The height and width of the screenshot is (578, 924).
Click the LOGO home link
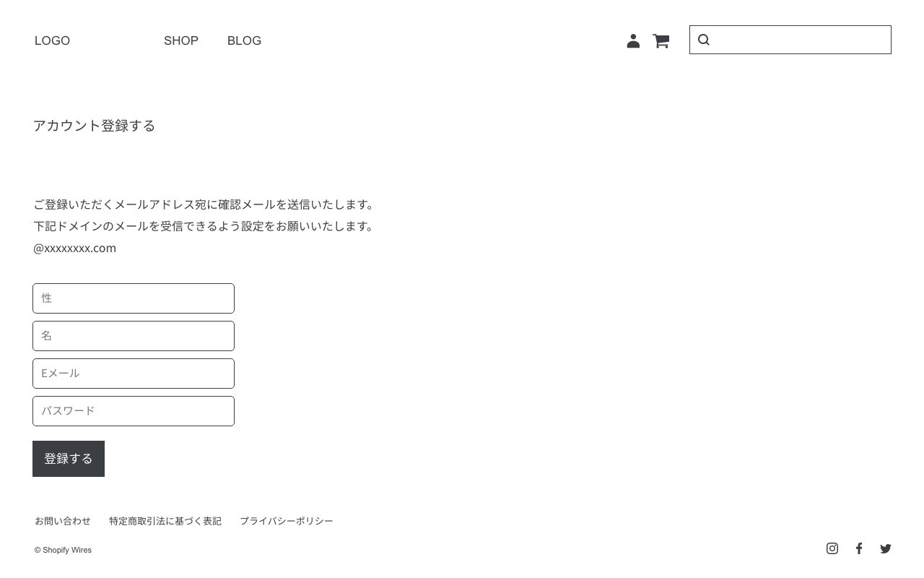pyautogui.click(x=52, y=40)
